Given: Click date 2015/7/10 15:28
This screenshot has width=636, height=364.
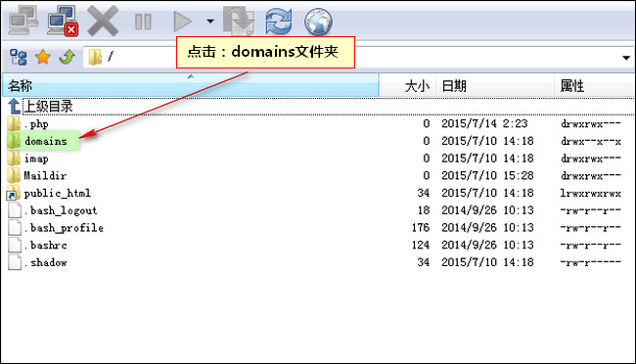Looking at the screenshot, I should tap(487, 176).
